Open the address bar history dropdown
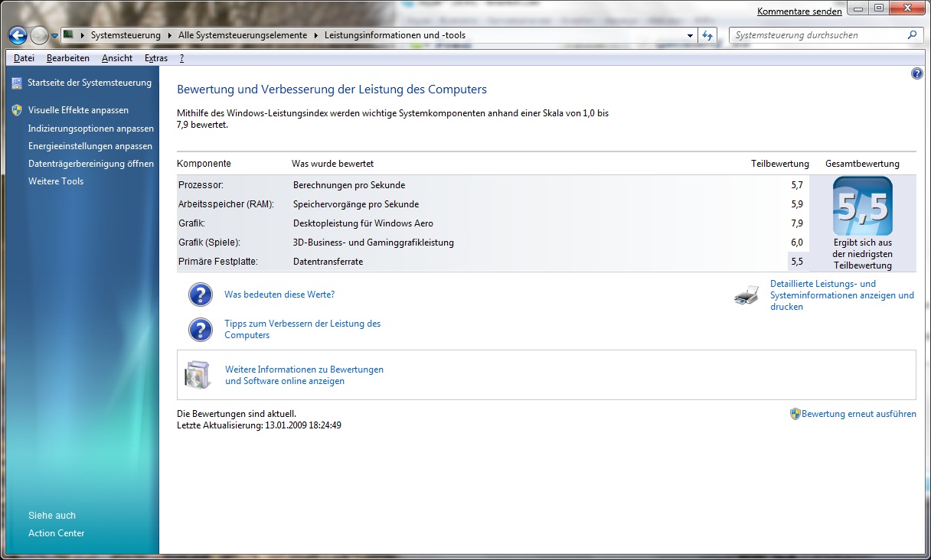Image resolution: width=931 pixels, height=560 pixels. point(690,35)
